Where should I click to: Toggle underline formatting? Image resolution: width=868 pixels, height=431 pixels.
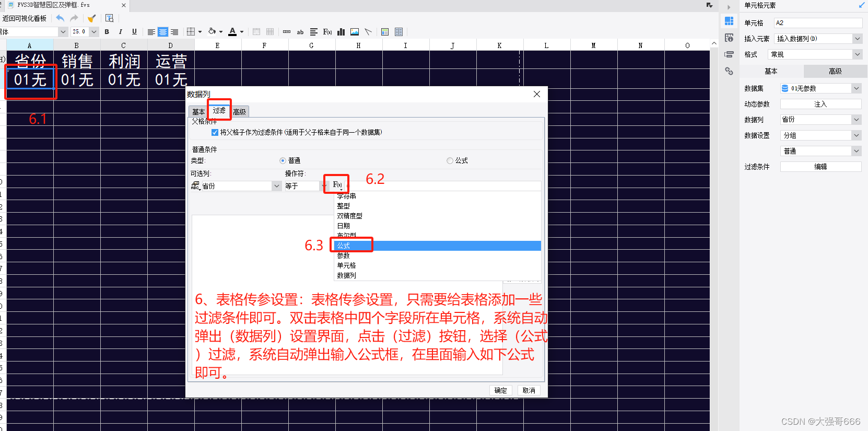(x=134, y=32)
